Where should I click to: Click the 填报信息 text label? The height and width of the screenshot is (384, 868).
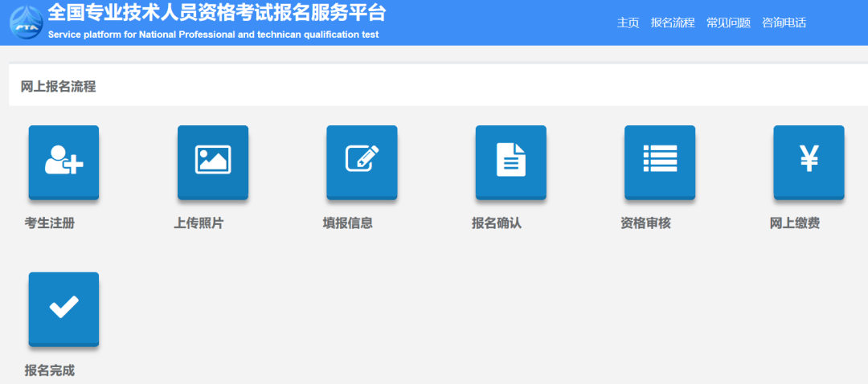tap(347, 223)
